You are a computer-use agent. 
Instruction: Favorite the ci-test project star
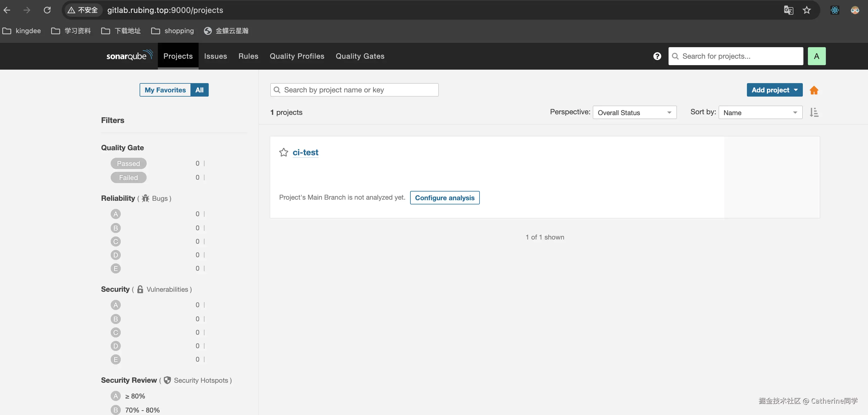tap(283, 152)
